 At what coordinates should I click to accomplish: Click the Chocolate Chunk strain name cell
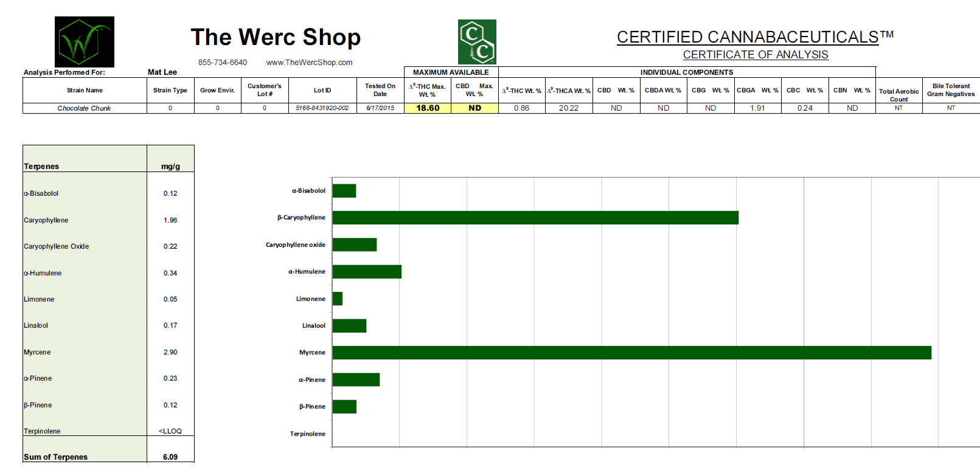(x=84, y=108)
